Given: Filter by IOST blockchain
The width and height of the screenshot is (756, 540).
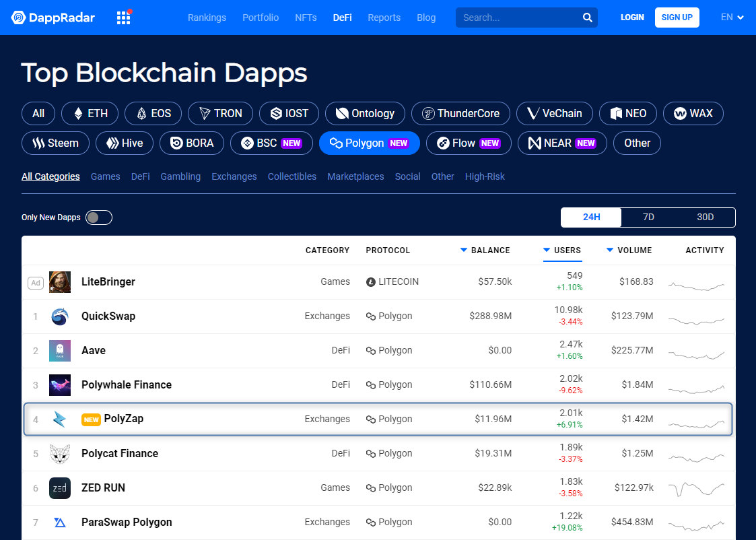Looking at the screenshot, I should pyautogui.click(x=289, y=113).
